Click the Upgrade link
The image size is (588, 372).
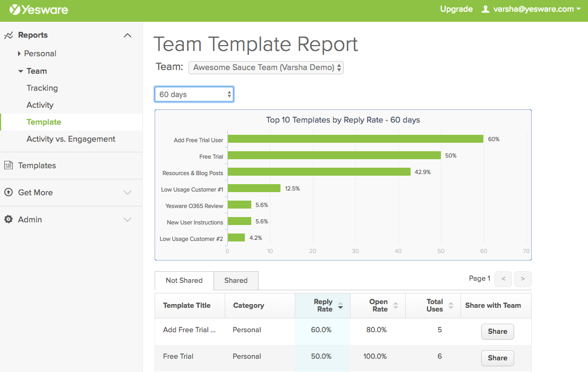pyautogui.click(x=456, y=9)
